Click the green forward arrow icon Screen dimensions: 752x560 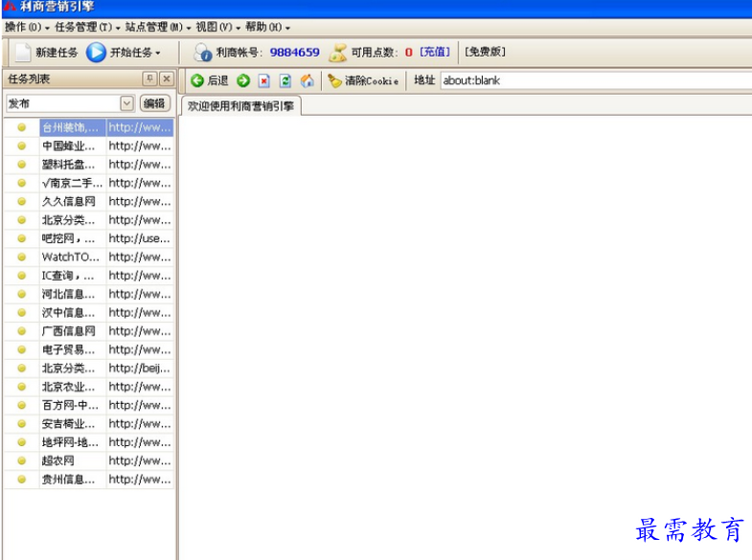coord(243,80)
